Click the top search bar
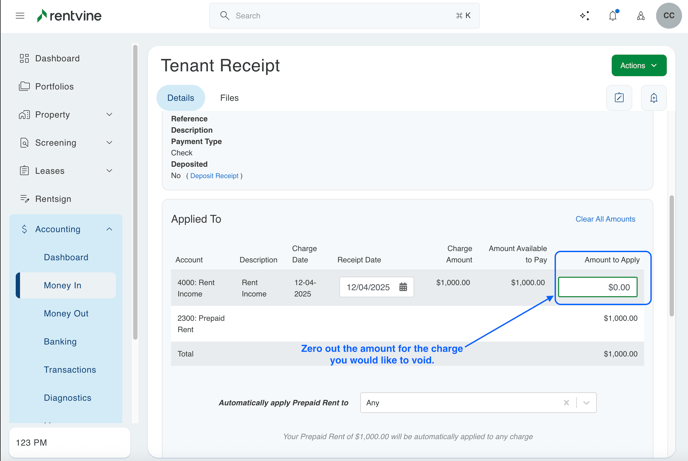Image resolution: width=688 pixels, height=461 pixels. [344, 16]
